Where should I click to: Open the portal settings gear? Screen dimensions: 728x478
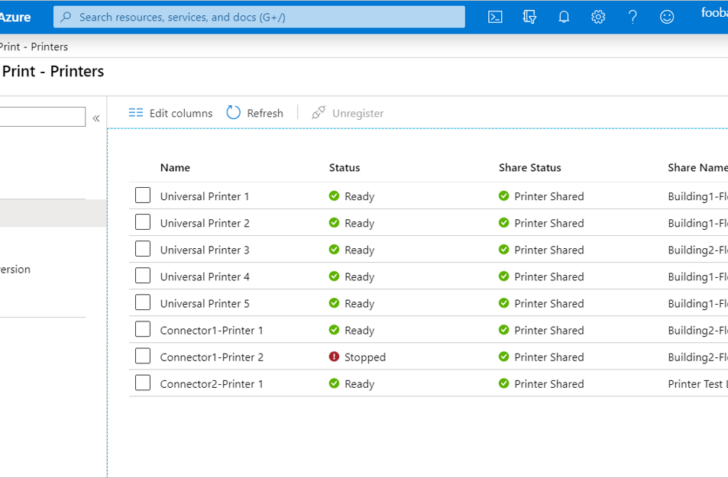(x=598, y=17)
